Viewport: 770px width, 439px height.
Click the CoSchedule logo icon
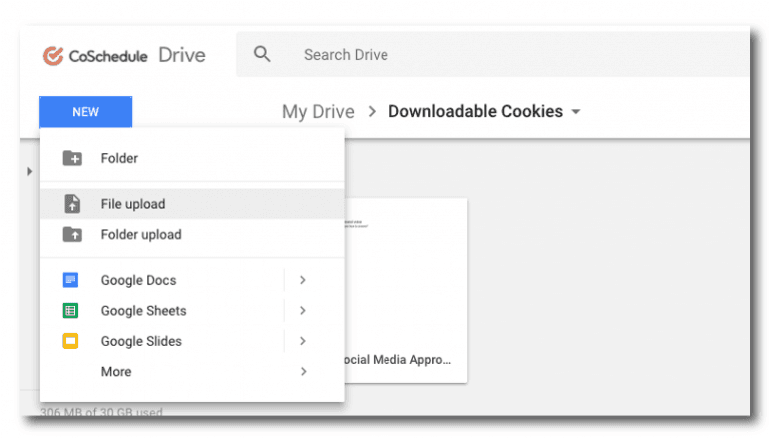pyautogui.click(x=53, y=55)
